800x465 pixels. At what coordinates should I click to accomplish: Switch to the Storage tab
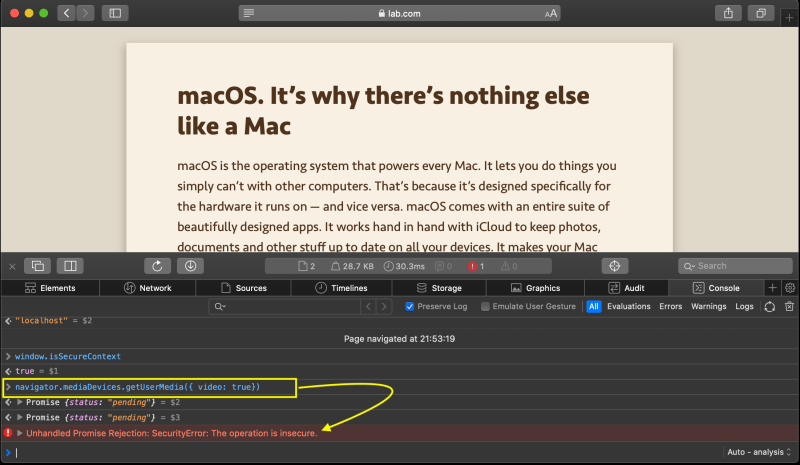point(439,288)
